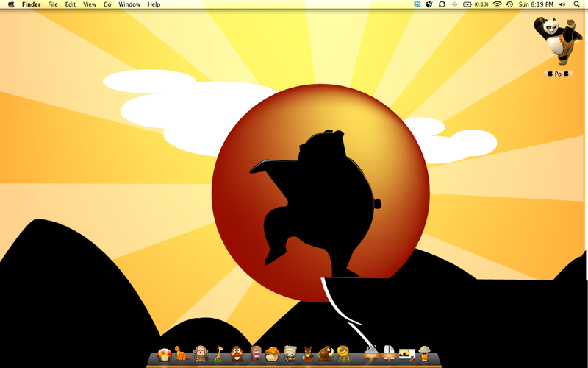This screenshot has width=588, height=368.
Task: Open the View menu
Action: click(90, 4)
